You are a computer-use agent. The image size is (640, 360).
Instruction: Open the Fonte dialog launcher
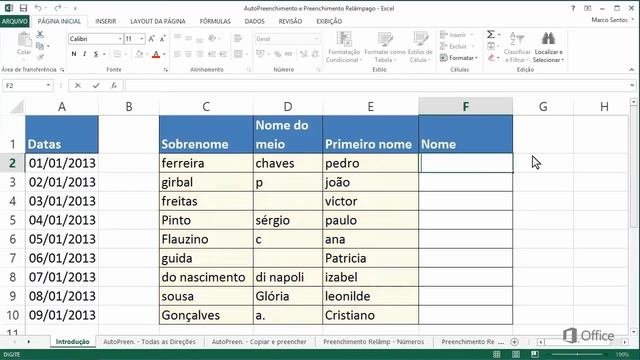click(x=166, y=70)
